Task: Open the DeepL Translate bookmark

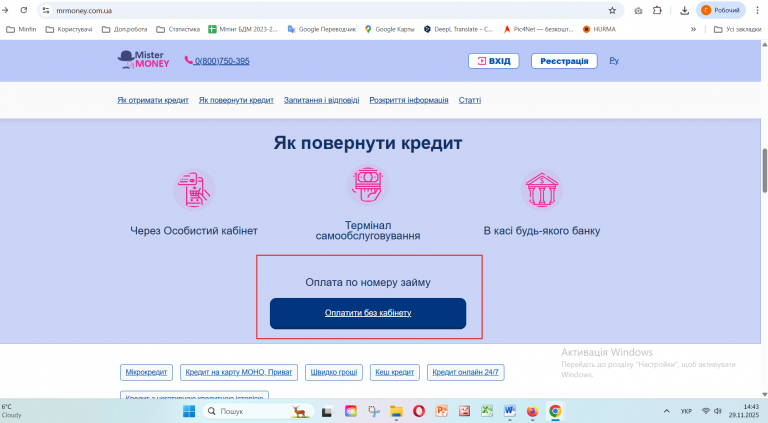Action: [x=458, y=29]
